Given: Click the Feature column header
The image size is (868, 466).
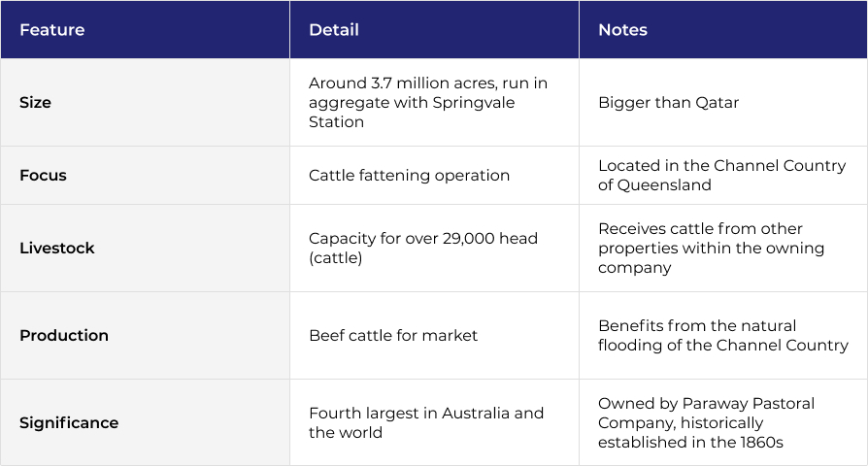Looking at the screenshot, I should [x=52, y=30].
